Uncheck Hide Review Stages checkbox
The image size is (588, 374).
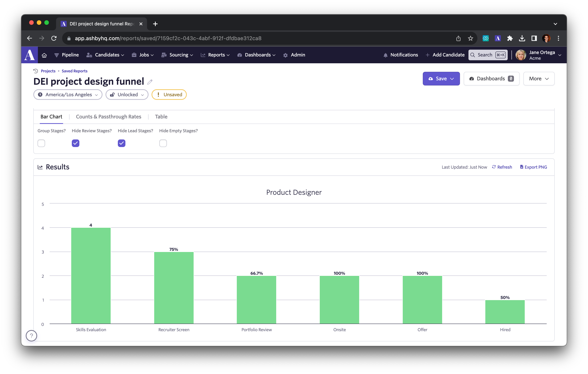point(75,143)
